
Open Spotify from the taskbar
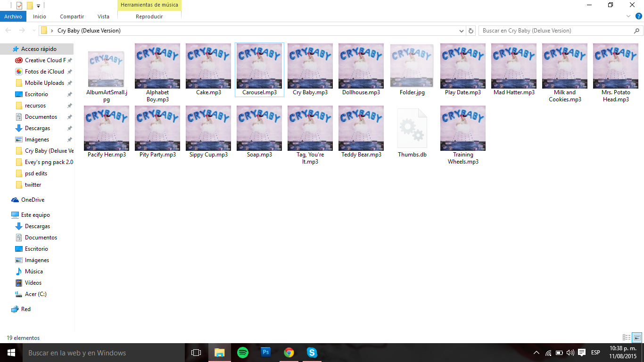pos(243,353)
